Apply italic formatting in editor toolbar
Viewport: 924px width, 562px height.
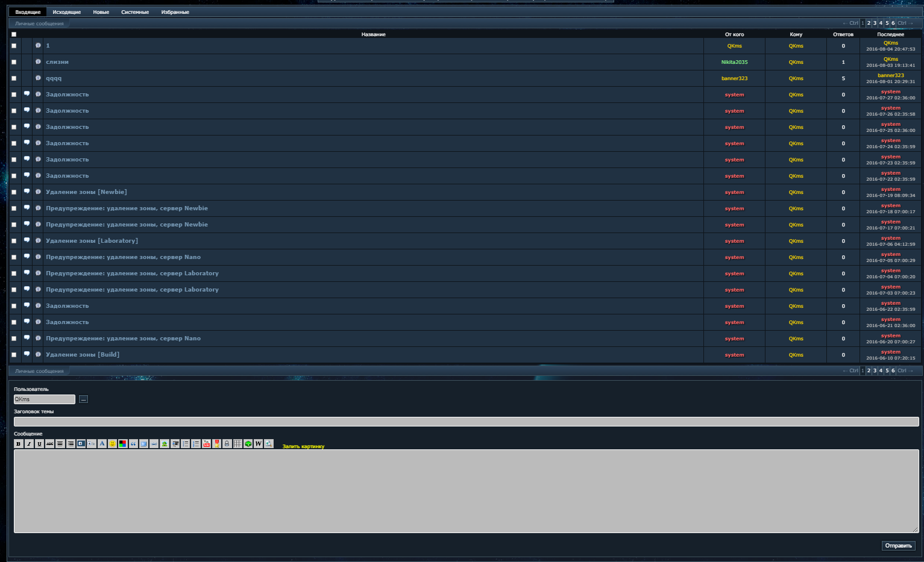pyautogui.click(x=29, y=444)
